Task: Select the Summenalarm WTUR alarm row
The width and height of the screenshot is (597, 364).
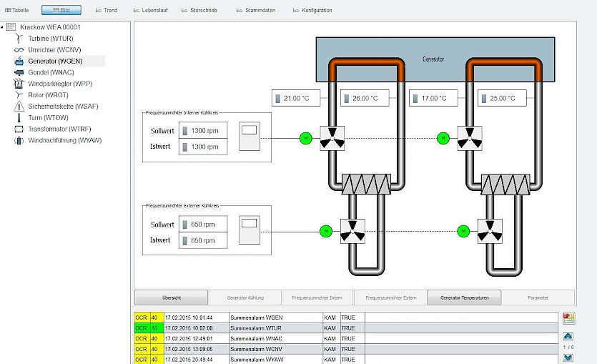Action: click(x=346, y=328)
